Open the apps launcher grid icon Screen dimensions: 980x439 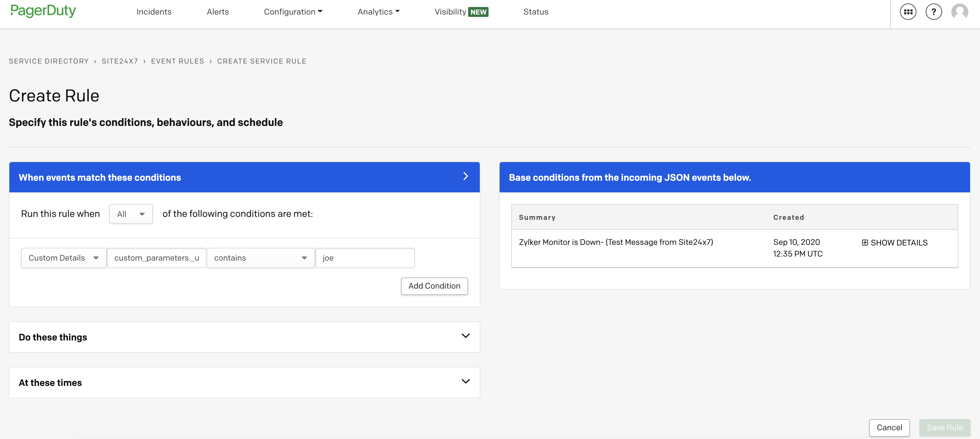908,11
